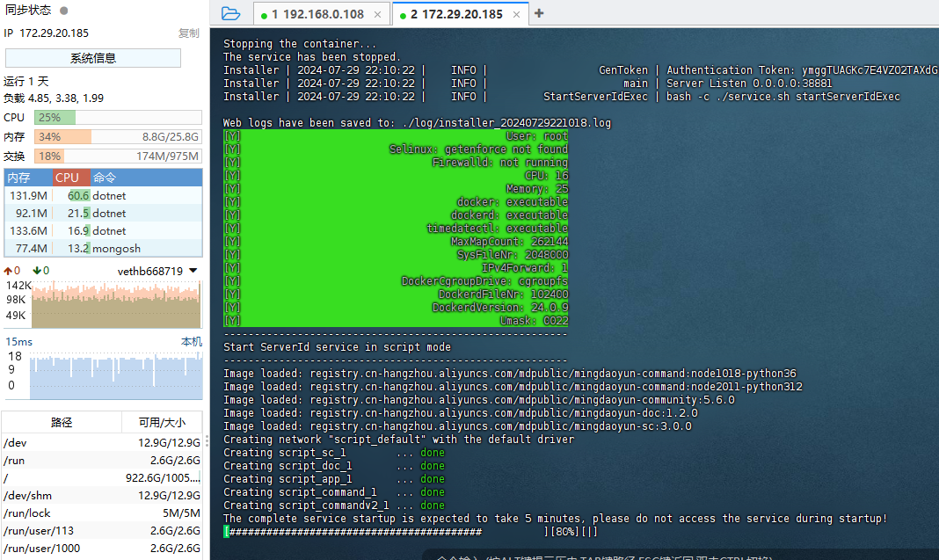Sort processes by CPU column header
The image size is (939, 560).
[x=67, y=177]
